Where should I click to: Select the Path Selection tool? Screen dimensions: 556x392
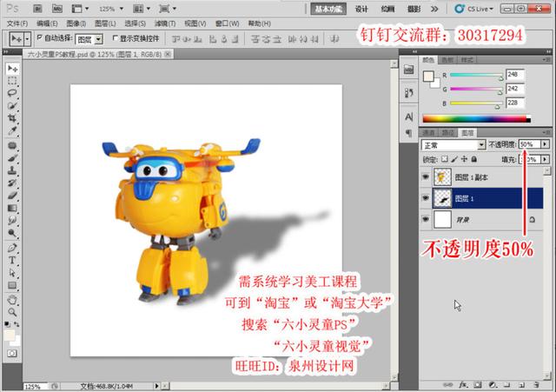coord(12,272)
